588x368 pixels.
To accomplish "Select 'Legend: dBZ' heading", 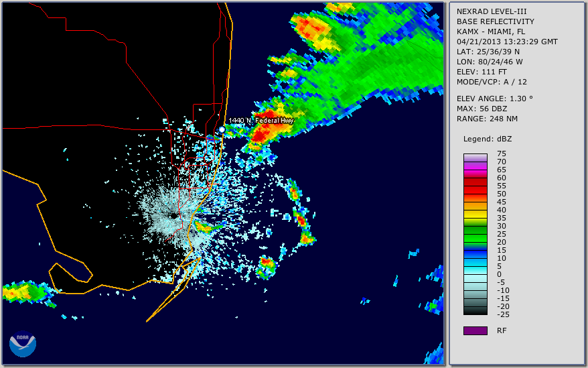I will 488,139.
